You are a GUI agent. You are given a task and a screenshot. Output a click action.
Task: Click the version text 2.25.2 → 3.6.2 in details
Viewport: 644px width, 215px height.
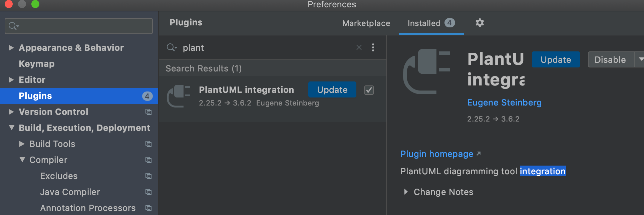(x=493, y=119)
